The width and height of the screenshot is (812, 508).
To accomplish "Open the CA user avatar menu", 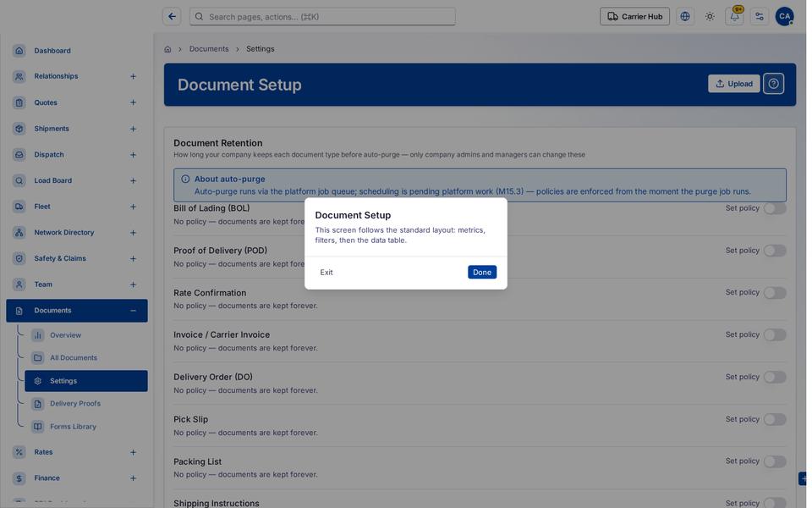I will [785, 17].
